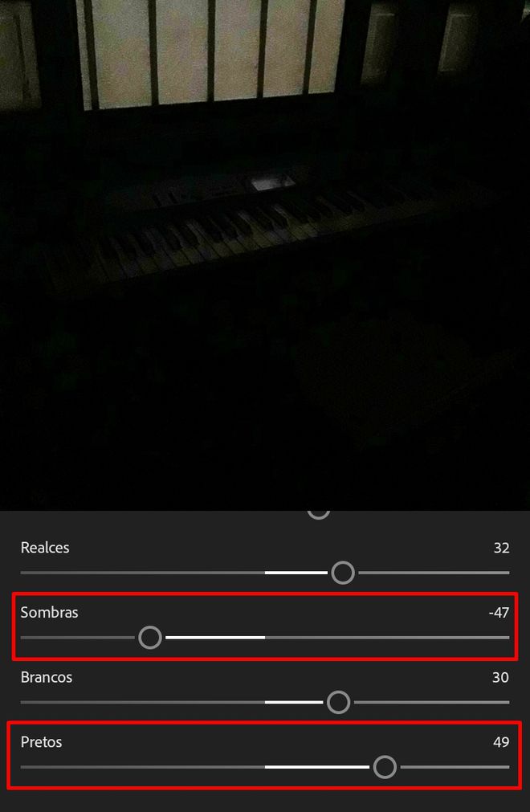Click the far right end of Sombras track
Screen dimensions: 530x812
point(508,638)
